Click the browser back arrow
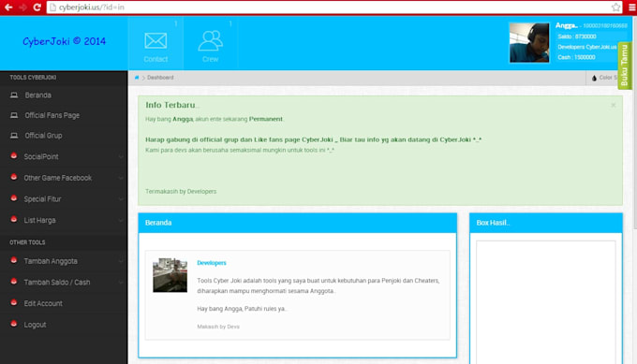The width and height of the screenshot is (637, 364). pyautogui.click(x=8, y=7)
